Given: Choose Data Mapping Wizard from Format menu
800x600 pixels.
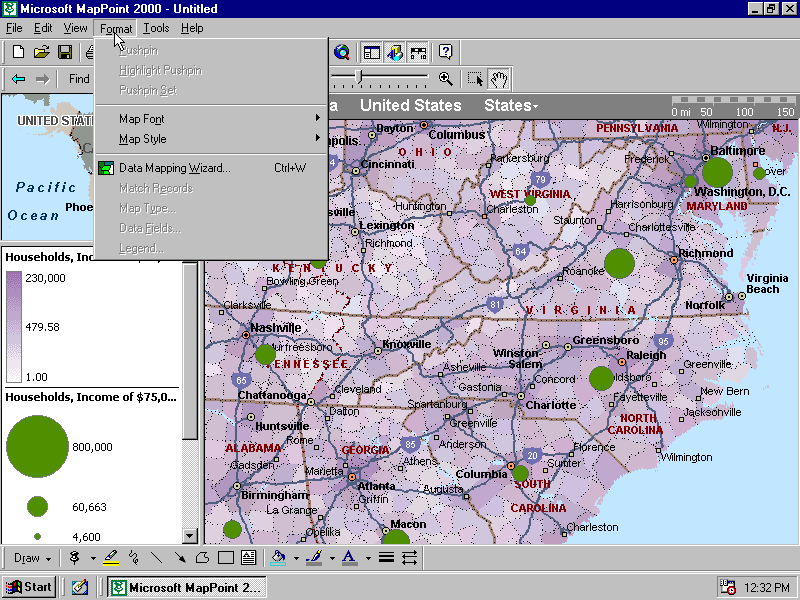Looking at the screenshot, I should [x=211, y=168].
